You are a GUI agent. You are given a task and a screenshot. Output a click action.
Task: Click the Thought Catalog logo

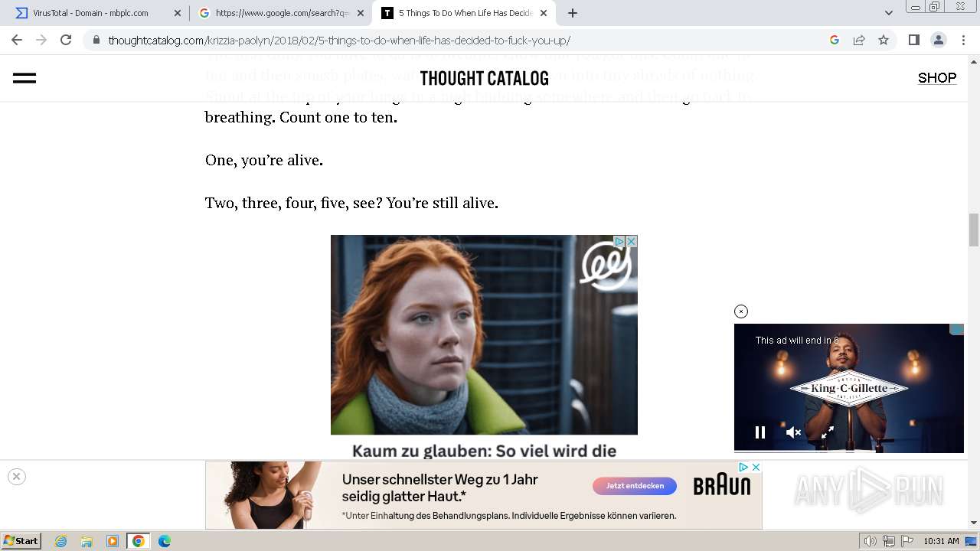click(x=484, y=78)
